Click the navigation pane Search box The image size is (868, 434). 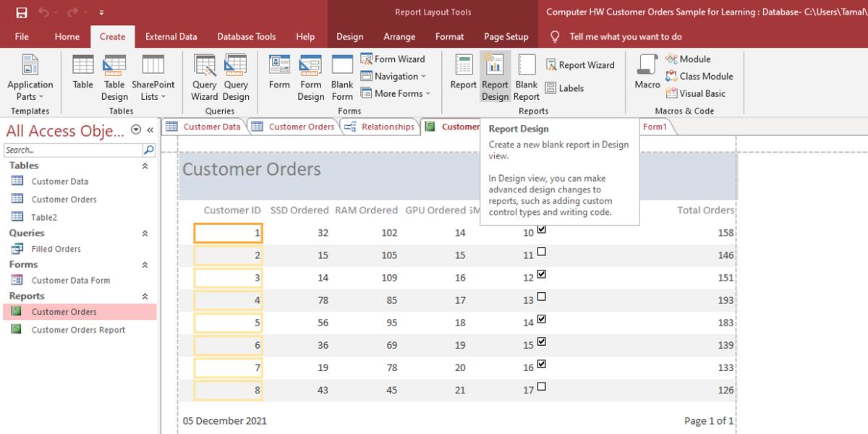[x=72, y=150]
